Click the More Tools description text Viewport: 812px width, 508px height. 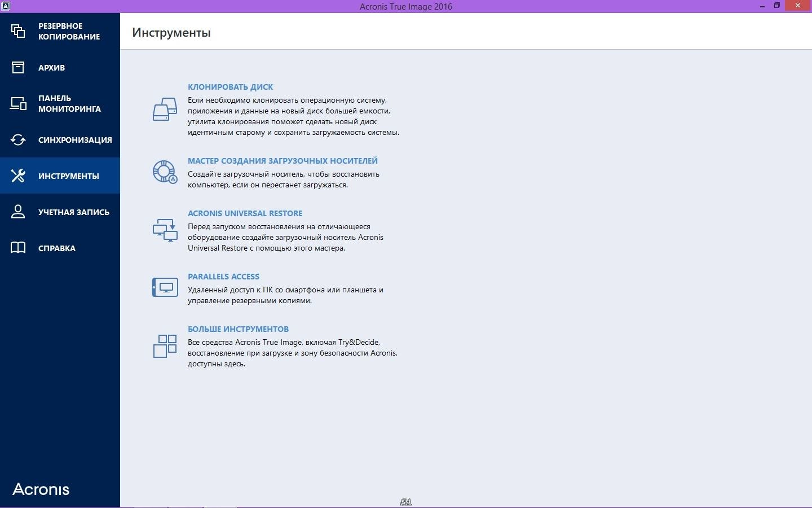pos(293,353)
